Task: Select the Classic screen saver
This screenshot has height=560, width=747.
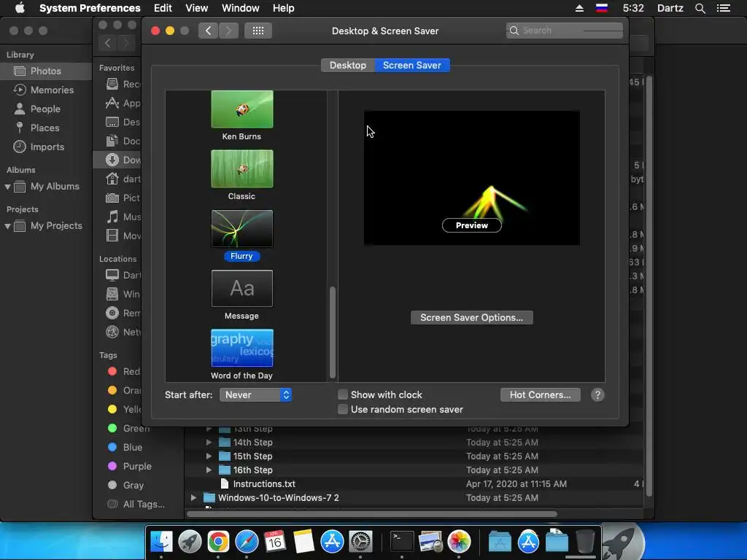Action: (242, 168)
